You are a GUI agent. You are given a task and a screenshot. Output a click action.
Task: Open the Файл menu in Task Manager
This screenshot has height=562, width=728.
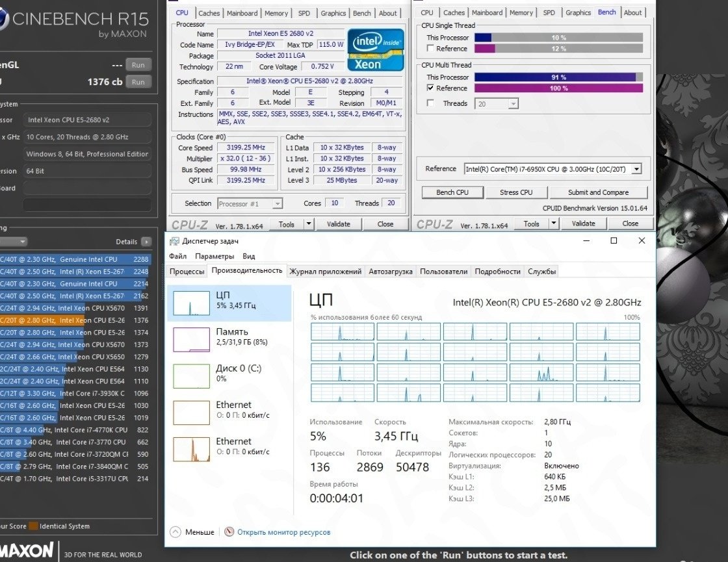pos(178,256)
